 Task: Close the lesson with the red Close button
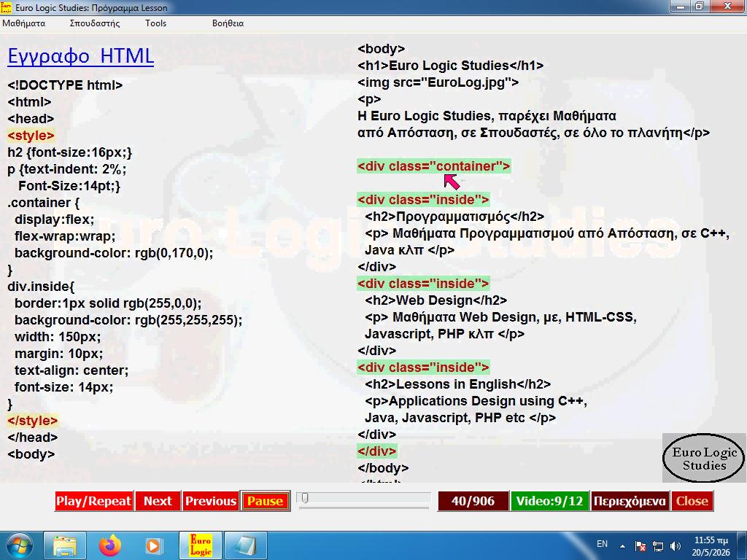click(692, 501)
